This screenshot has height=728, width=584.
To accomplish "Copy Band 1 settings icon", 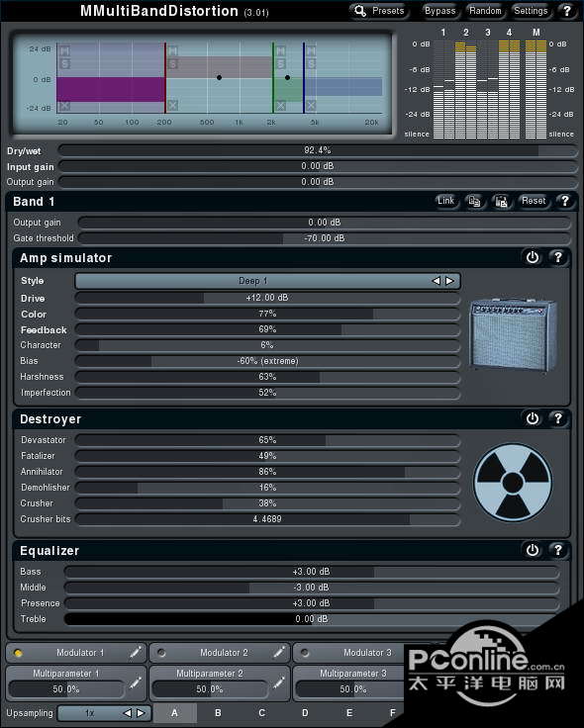I will 474,201.
